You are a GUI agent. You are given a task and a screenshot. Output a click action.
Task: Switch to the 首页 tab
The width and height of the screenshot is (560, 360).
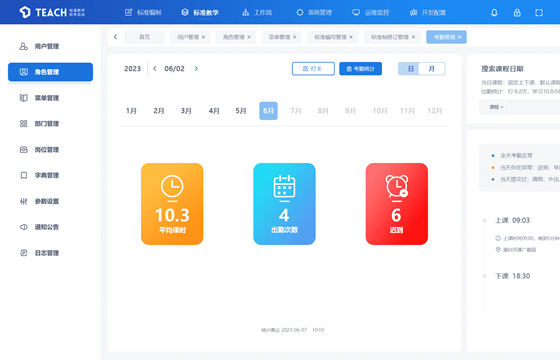[144, 37]
